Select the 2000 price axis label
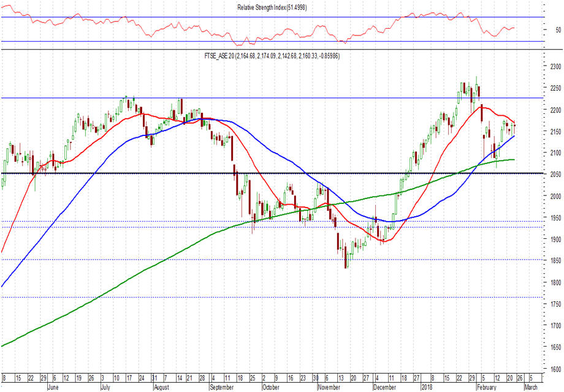Screen dimensions: 564x392 555,196
